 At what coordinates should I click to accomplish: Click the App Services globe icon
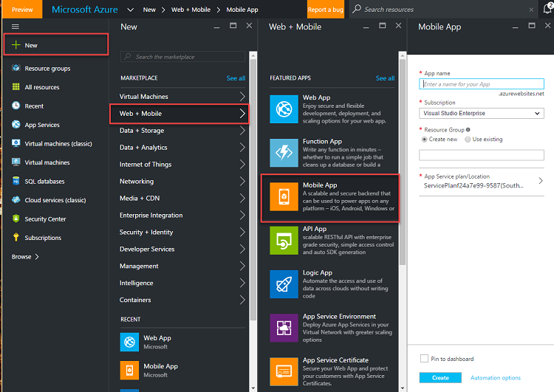tap(16, 124)
